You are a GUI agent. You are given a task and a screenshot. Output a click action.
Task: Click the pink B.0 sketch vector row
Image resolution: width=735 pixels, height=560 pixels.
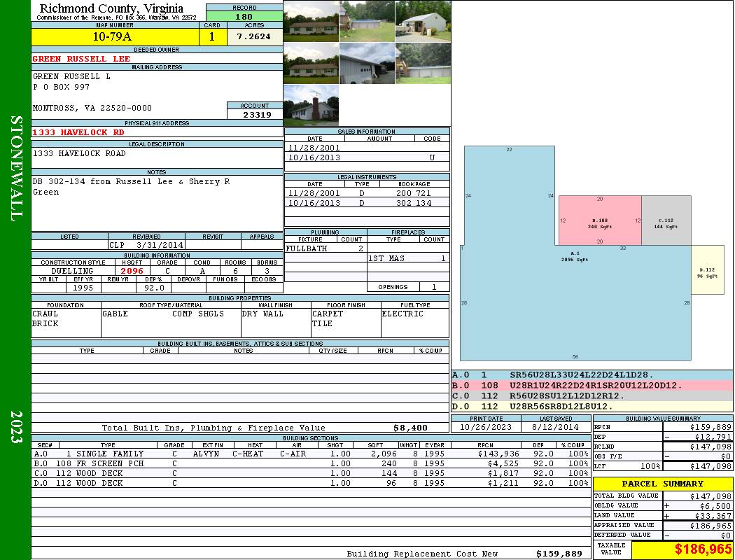[x=591, y=385]
